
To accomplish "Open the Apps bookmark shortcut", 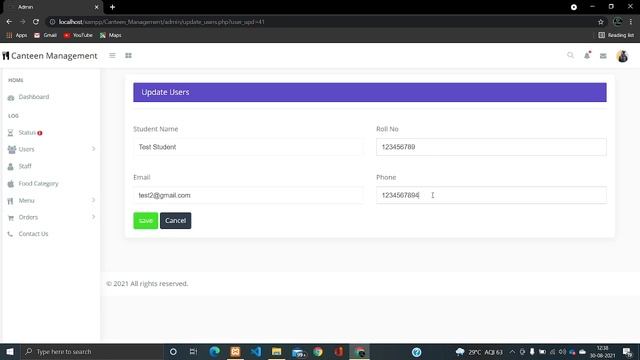I will point(17,35).
